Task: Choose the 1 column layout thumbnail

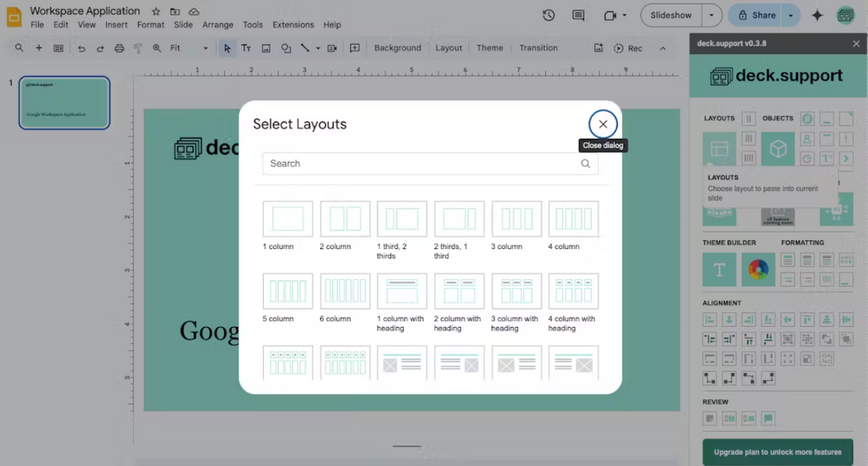Action: click(x=288, y=219)
